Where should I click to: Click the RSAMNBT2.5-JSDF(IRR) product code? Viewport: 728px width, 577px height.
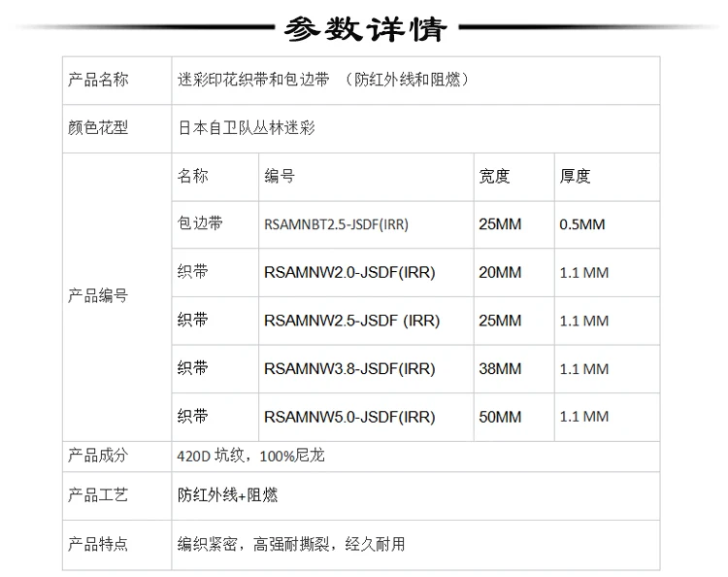tap(336, 224)
